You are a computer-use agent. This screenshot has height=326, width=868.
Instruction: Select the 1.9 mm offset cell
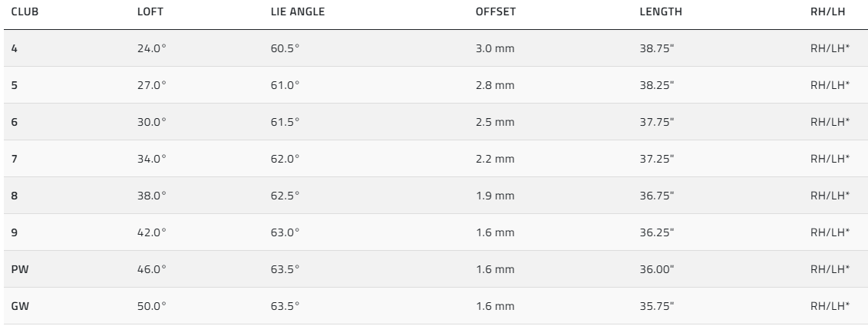[495, 196]
